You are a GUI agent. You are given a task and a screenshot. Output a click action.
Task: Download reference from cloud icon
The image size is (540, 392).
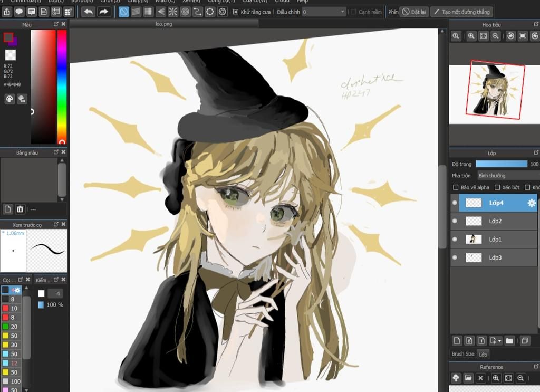[x=456, y=378]
